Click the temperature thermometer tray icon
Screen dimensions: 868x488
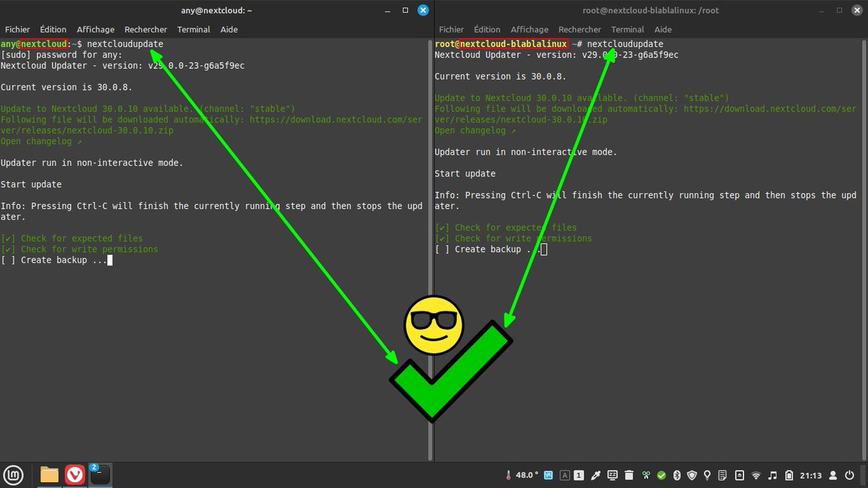click(x=509, y=476)
